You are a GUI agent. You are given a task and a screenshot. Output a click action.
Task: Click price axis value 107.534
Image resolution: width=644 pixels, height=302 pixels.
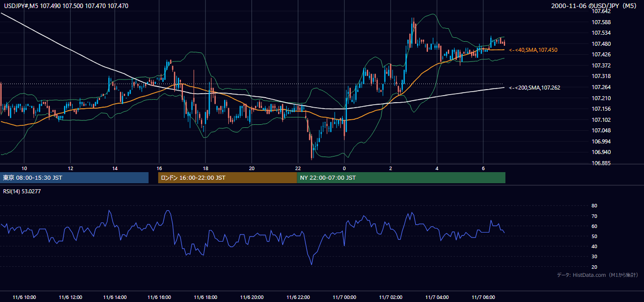click(x=601, y=33)
